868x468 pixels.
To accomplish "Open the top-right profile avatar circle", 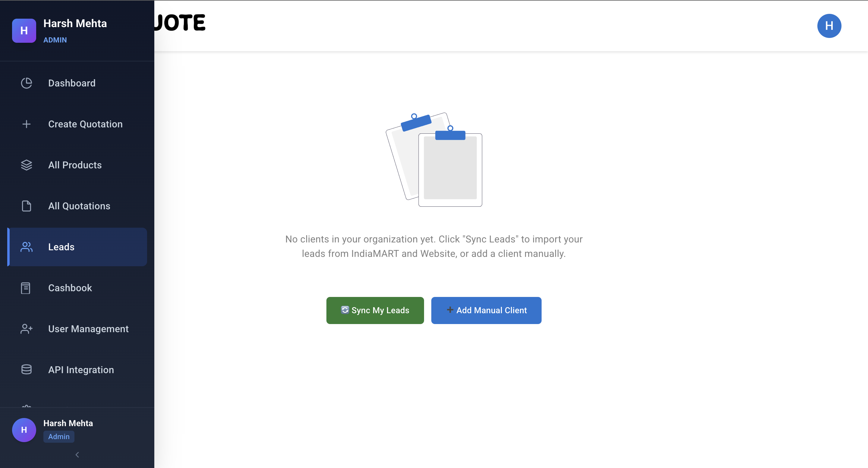I will click(x=829, y=26).
